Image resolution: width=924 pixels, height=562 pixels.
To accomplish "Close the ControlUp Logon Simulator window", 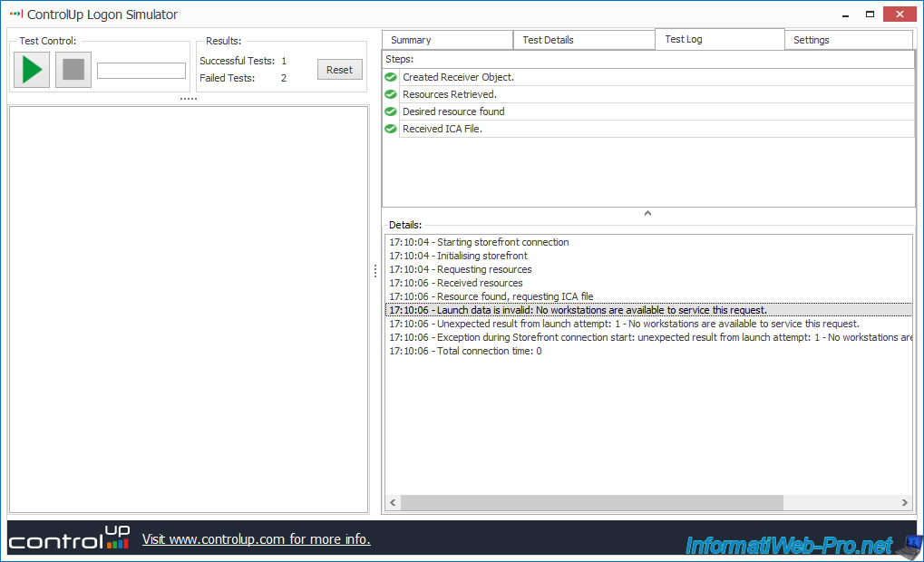I will tap(900, 15).
